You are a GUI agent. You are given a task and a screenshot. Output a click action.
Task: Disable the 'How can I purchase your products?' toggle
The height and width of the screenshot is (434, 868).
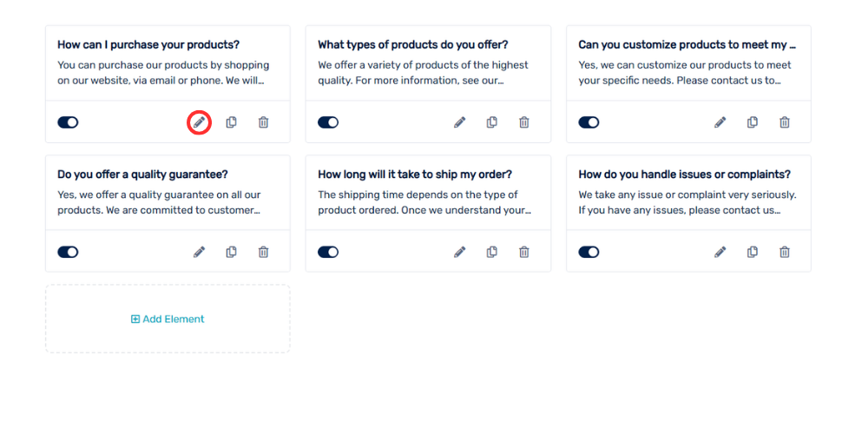pyautogui.click(x=68, y=122)
